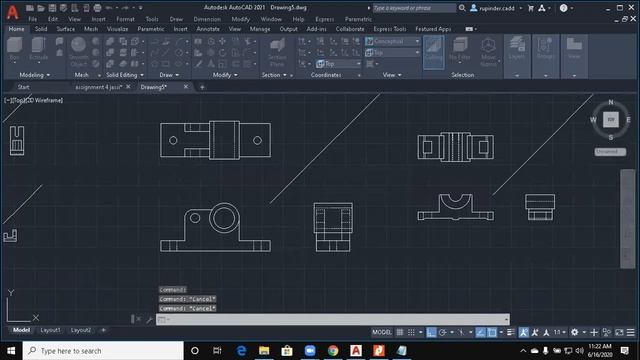Screen dimensions: 640x360
Task: Open the Conceptual visual style dropdown
Action: 393,41
